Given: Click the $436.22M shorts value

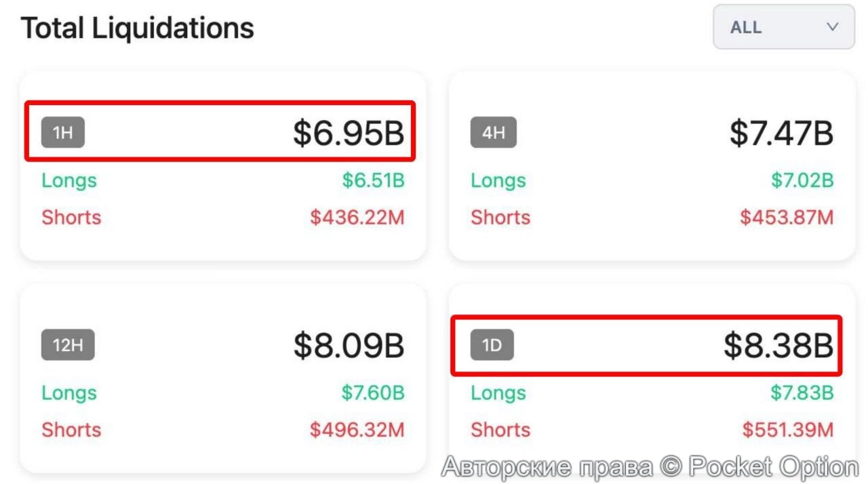Looking at the screenshot, I should (357, 218).
